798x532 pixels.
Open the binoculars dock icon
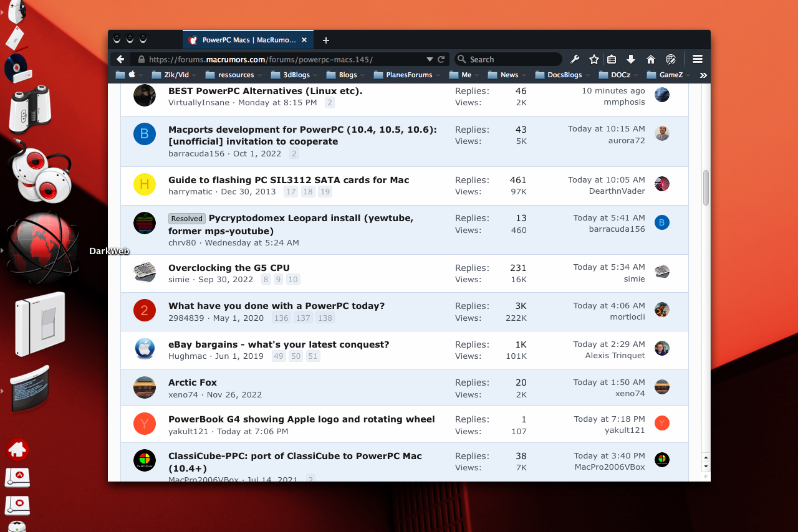pos(30,108)
